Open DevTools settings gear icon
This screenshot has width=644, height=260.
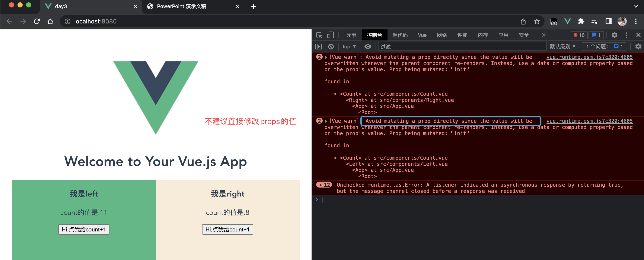click(614, 35)
